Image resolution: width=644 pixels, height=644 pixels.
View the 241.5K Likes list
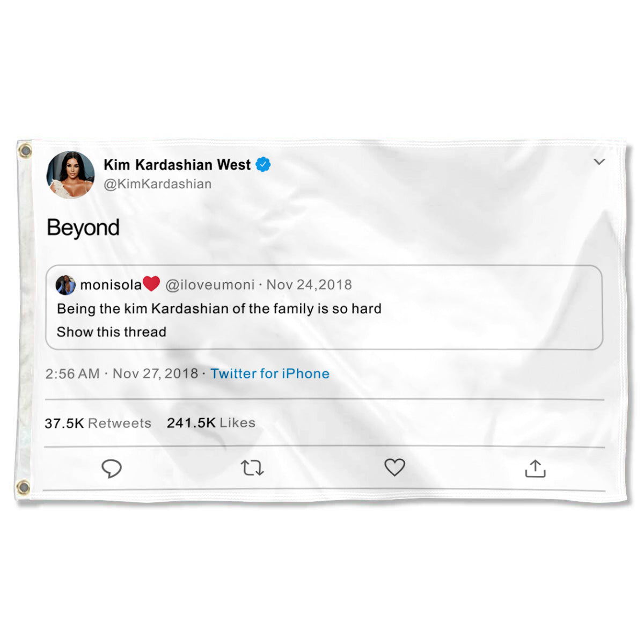(x=211, y=423)
